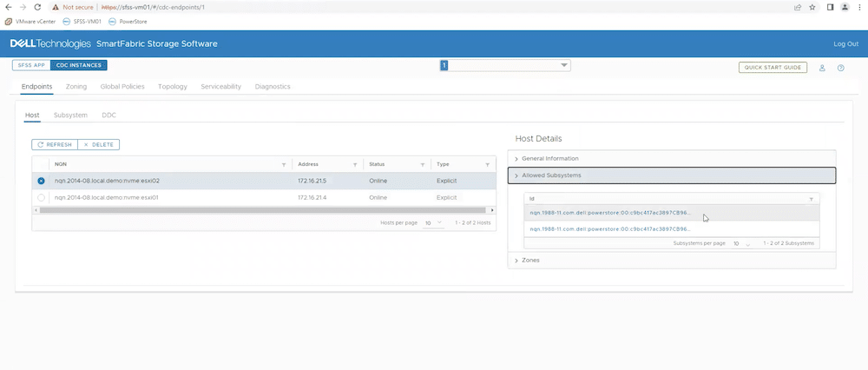Filter the Address column
Image resolution: width=868 pixels, height=370 pixels.
coord(355,164)
